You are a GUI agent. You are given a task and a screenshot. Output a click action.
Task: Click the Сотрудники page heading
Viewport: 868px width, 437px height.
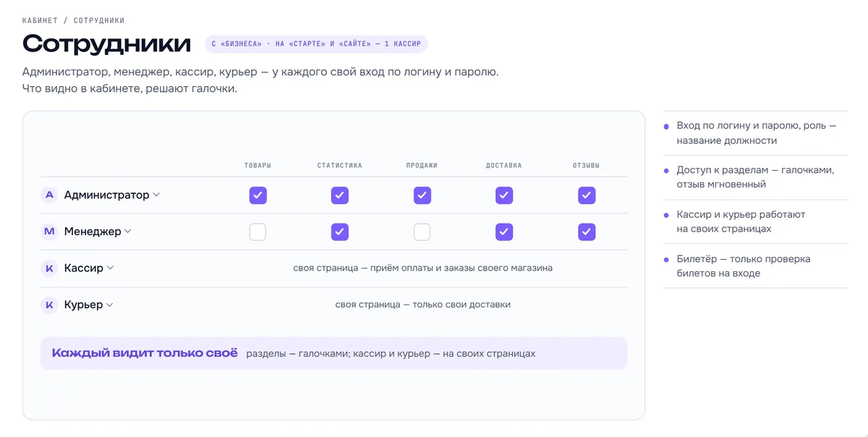click(x=107, y=44)
